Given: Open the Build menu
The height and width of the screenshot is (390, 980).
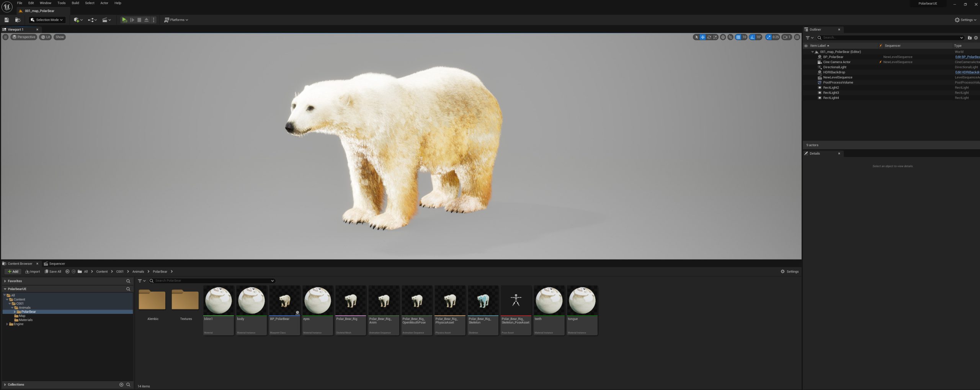Looking at the screenshot, I should click(x=75, y=3).
